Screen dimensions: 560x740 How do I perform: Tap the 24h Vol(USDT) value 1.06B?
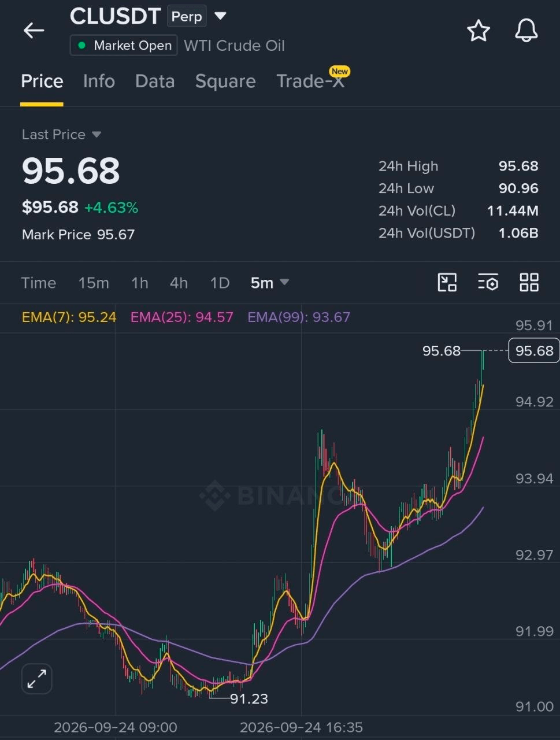tap(518, 233)
